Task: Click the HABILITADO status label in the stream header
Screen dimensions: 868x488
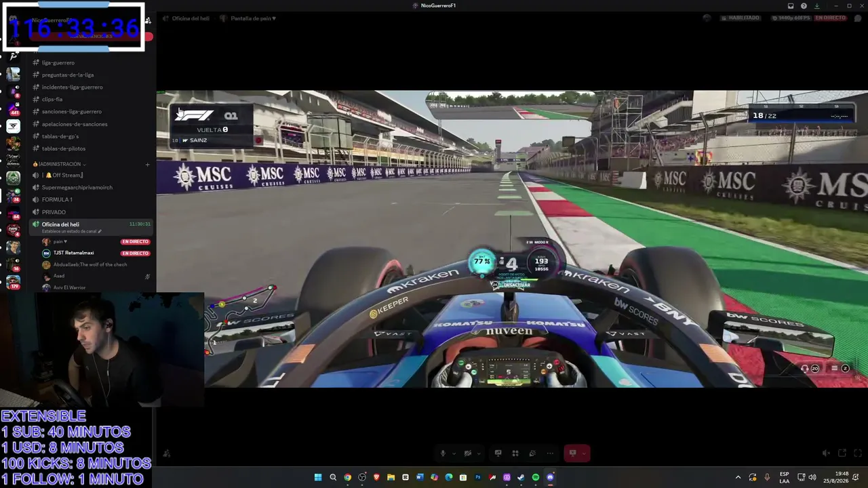Action: [740, 18]
